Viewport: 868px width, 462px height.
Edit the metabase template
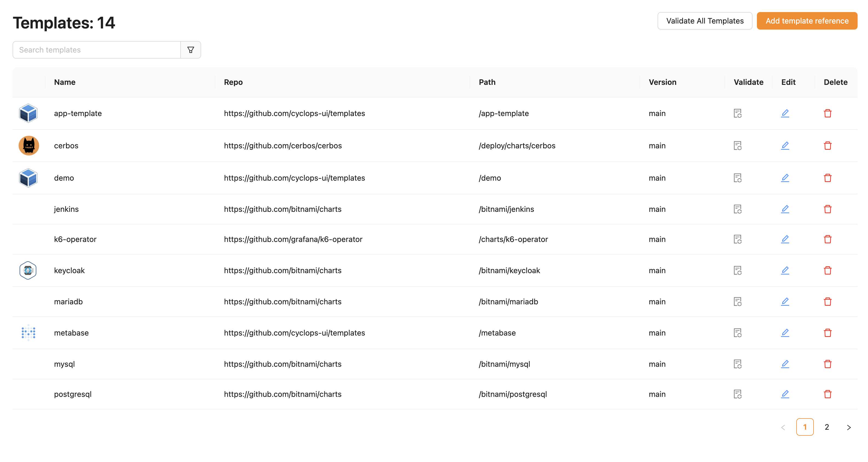[785, 333]
